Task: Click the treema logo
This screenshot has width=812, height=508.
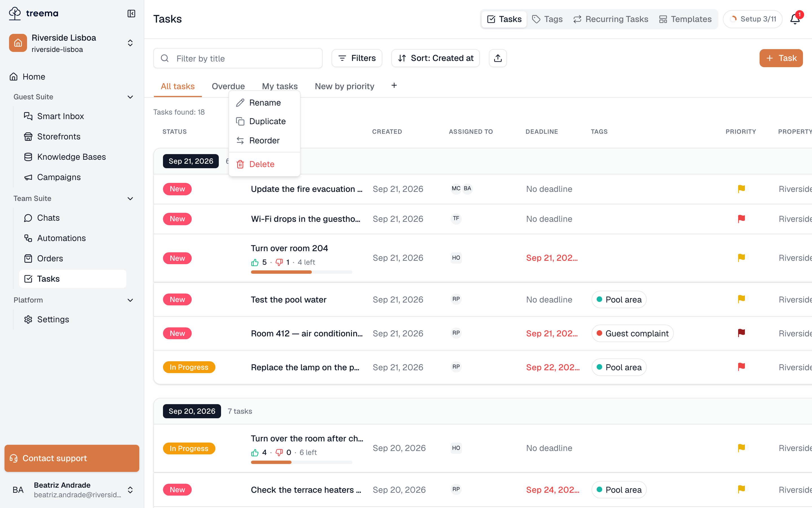Action: pos(34,14)
